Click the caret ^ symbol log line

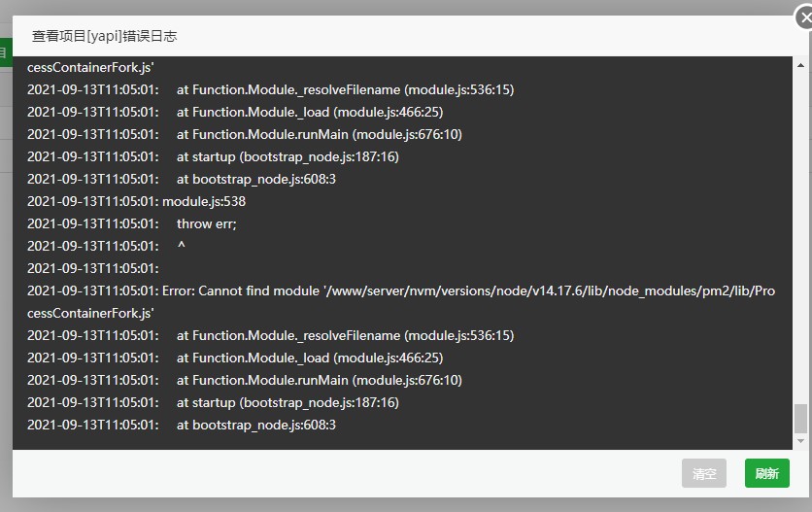pyautogui.click(x=106, y=246)
